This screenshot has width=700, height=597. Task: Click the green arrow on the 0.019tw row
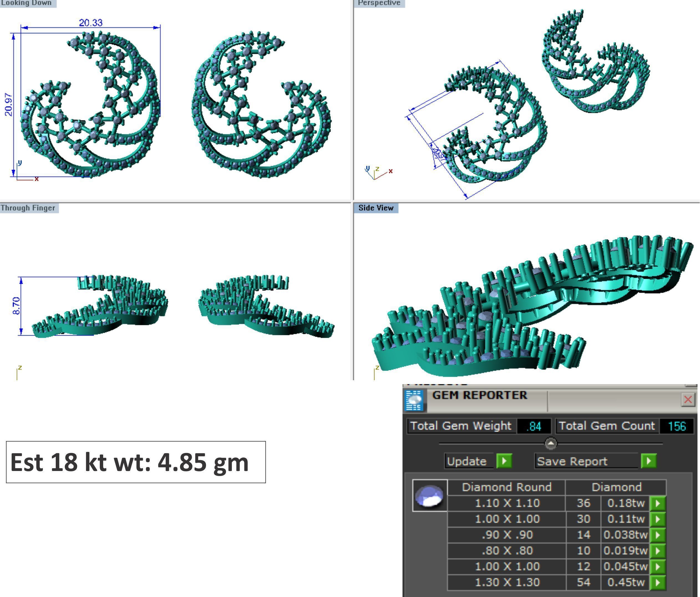pos(658,551)
